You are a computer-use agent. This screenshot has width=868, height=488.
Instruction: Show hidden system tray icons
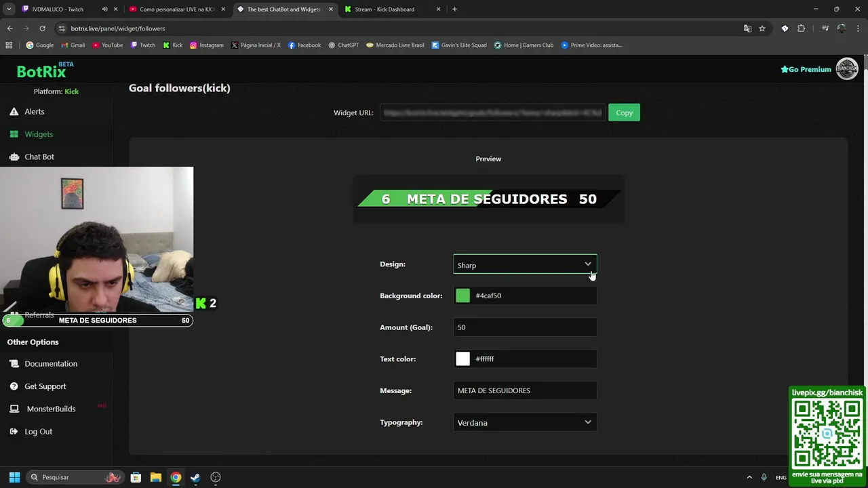(749, 477)
